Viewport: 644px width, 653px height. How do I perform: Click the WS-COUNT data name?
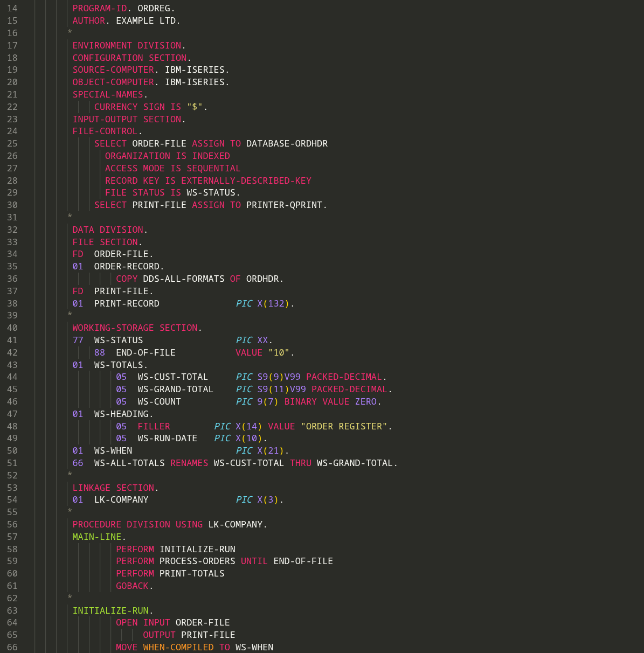160,402
